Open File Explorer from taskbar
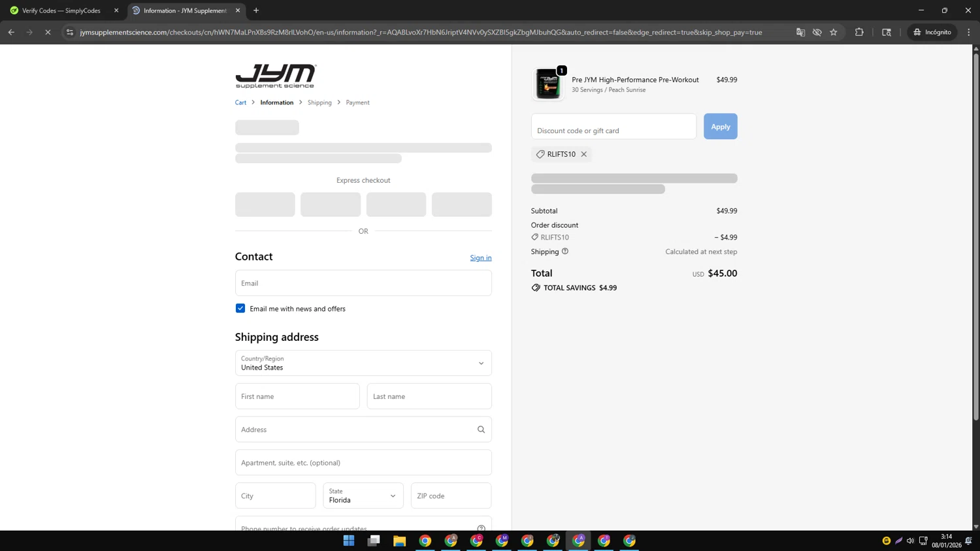The width and height of the screenshot is (980, 551). point(399,541)
